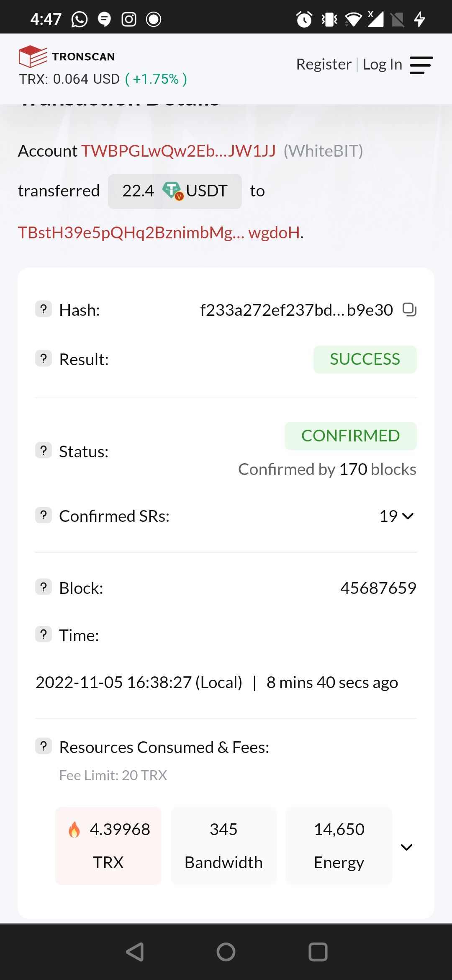The width and height of the screenshot is (452, 980).
Task: Expand resources and fees details
Action: pos(406,847)
